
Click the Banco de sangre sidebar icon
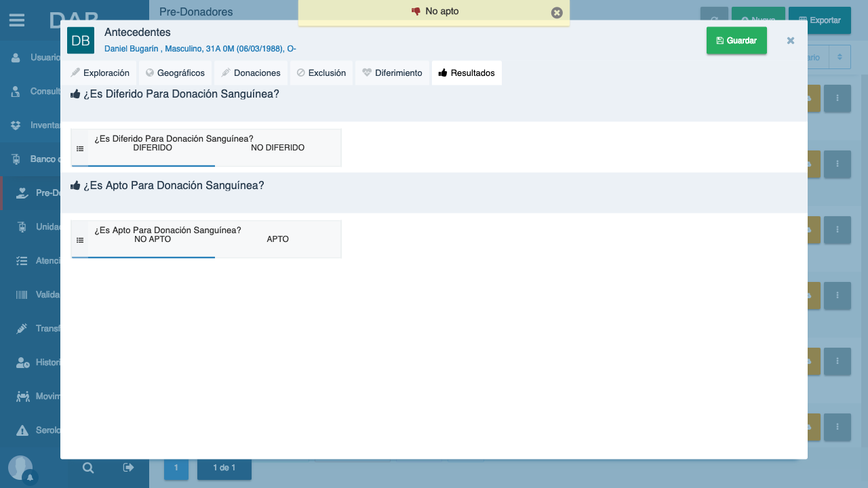[16, 159]
